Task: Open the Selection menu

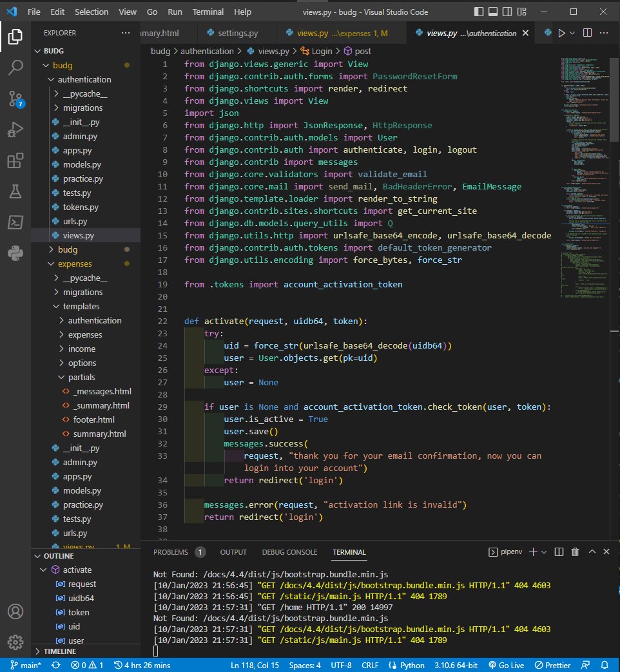Action: pos(92,12)
